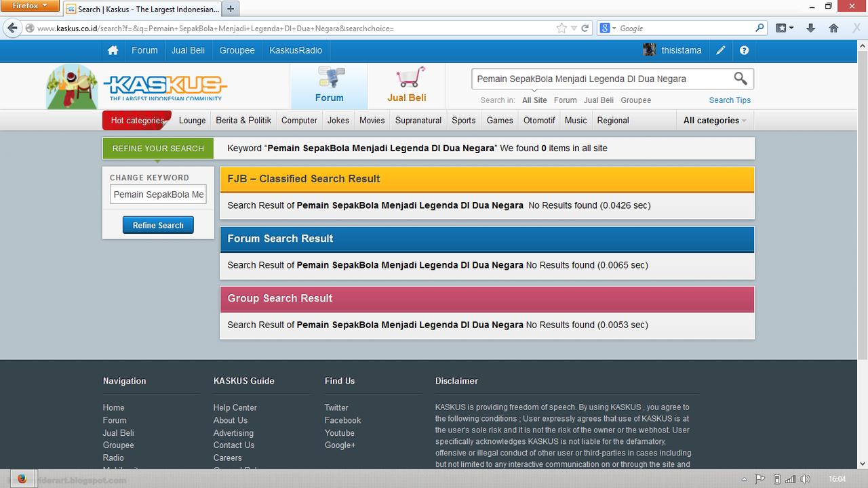
Task: Search in Forum option
Action: pos(566,100)
